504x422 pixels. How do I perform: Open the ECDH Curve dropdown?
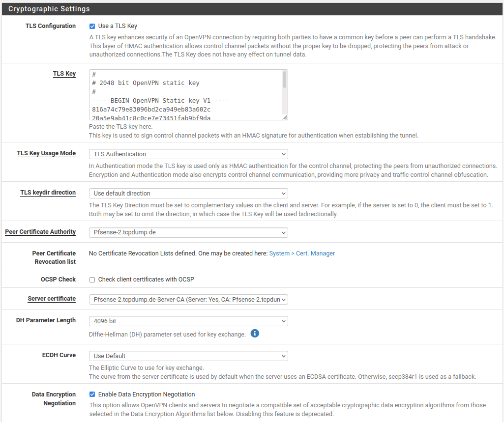188,356
